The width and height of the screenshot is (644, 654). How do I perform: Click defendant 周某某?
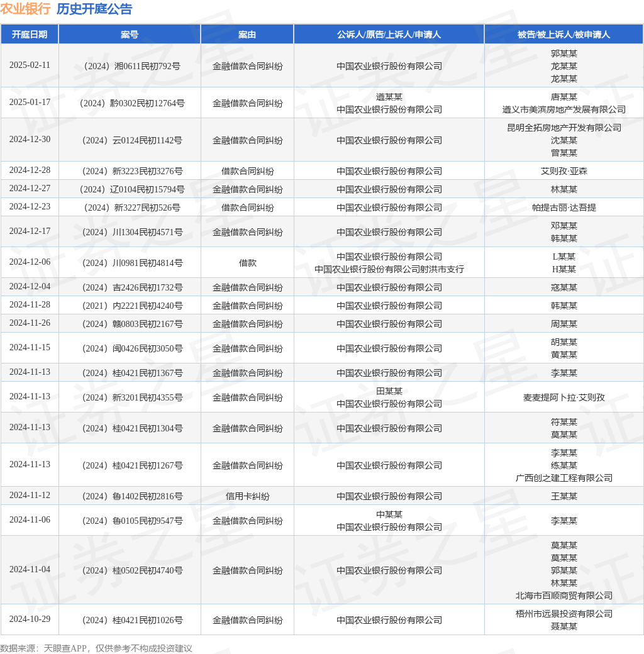(563, 324)
